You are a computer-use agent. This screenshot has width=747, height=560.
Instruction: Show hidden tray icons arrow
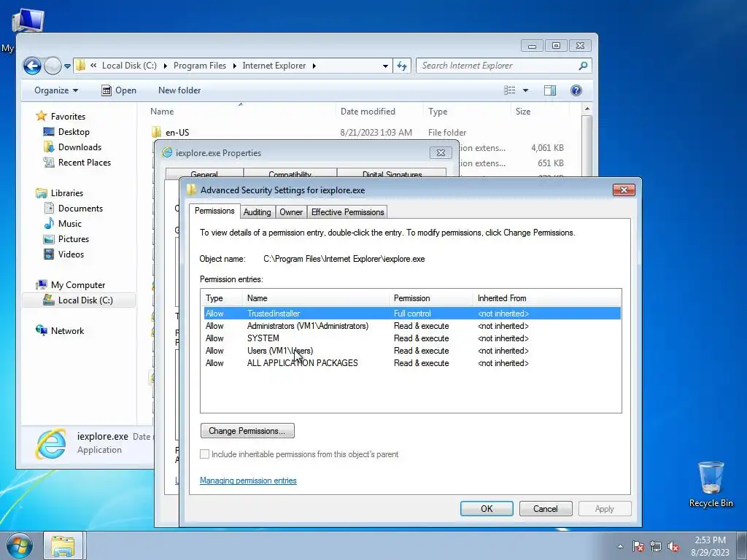point(620,546)
